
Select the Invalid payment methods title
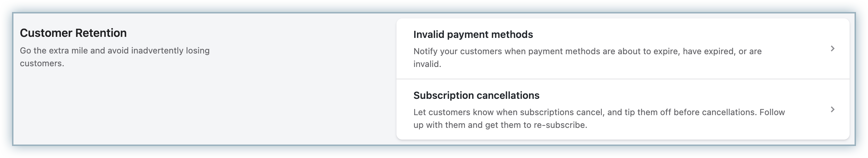pos(473,35)
